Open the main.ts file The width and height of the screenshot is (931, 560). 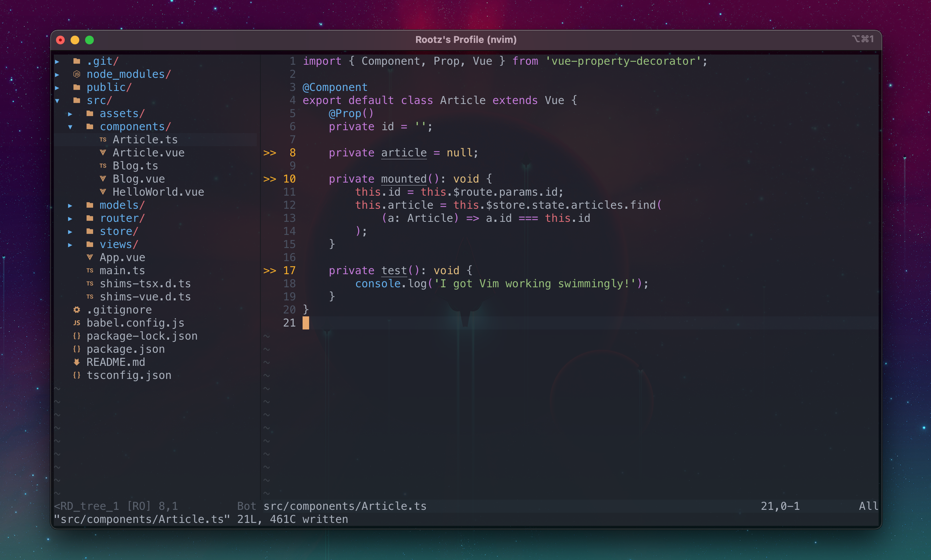(122, 271)
